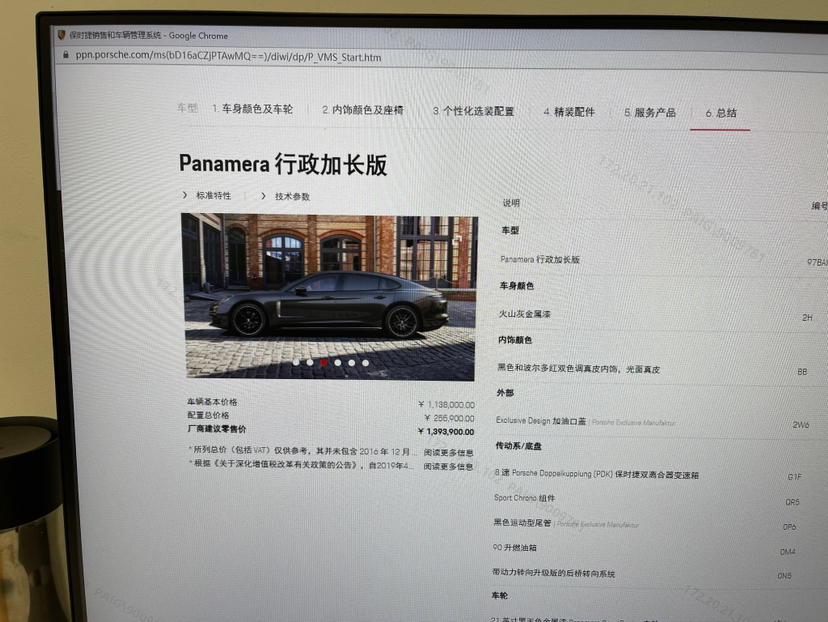Click the Panamera side-view car image
Screen dimensions: 828x622
point(329,296)
